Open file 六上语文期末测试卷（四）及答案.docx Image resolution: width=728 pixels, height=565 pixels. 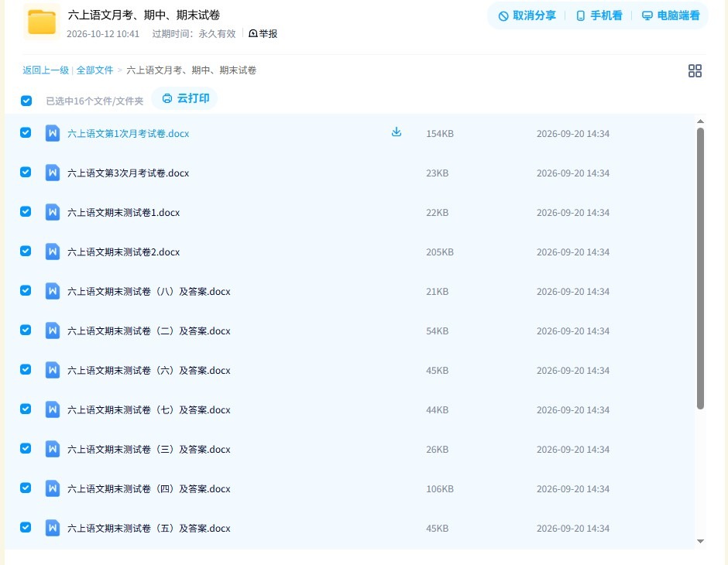point(149,488)
